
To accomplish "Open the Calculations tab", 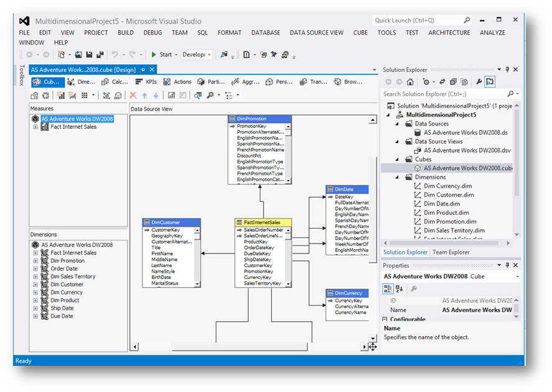I will point(114,82).
